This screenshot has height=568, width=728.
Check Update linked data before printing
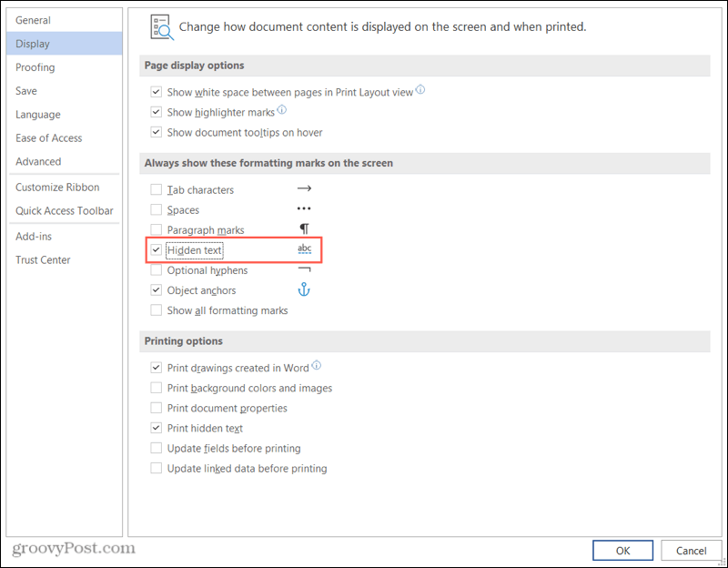coord(156,468)
